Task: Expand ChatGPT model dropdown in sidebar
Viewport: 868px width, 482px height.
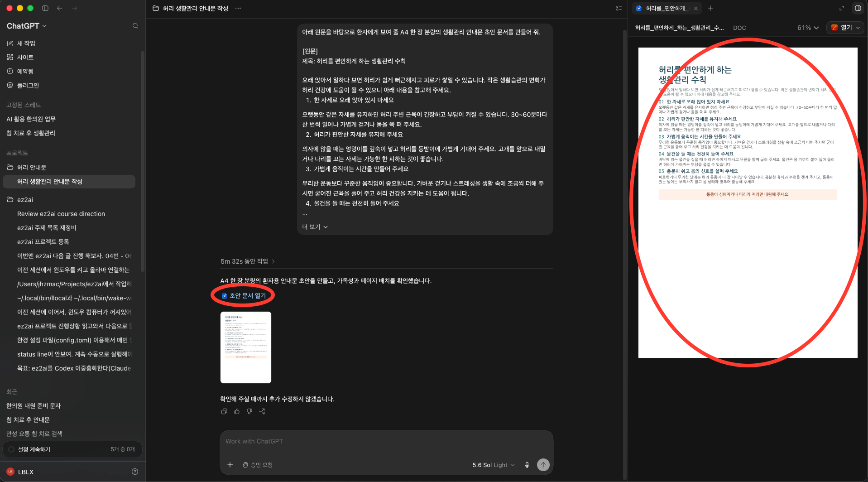Action: click(27, 26)
